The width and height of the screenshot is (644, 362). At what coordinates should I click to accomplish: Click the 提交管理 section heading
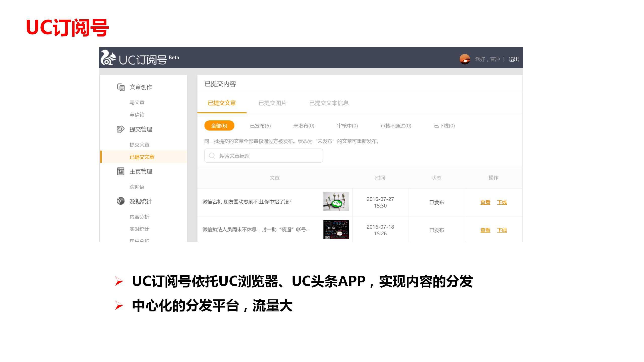[x=141, y=129]
